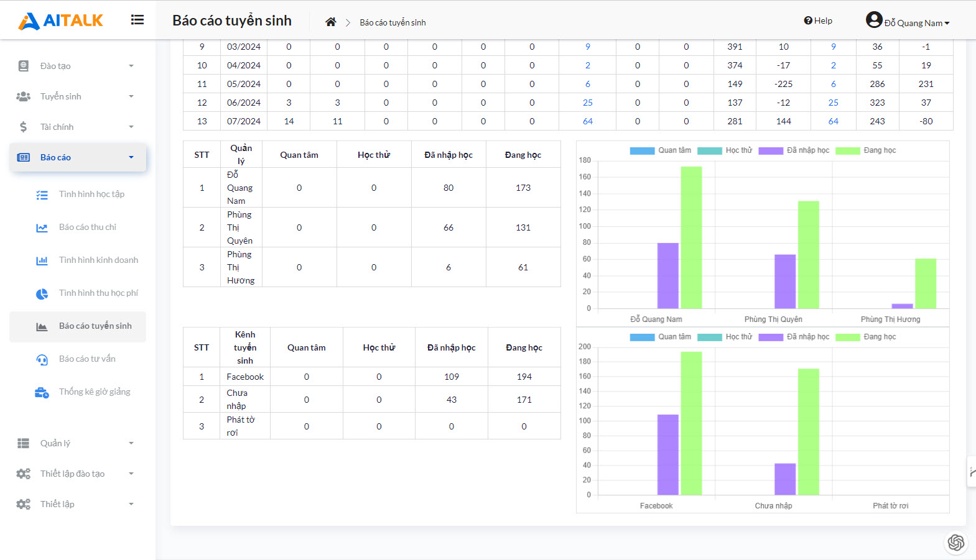The height and width of the screenshot is (560, 976).
Task: Toggle Đã nhập học legend in the channel chart
Action: [x=794, y=337]
